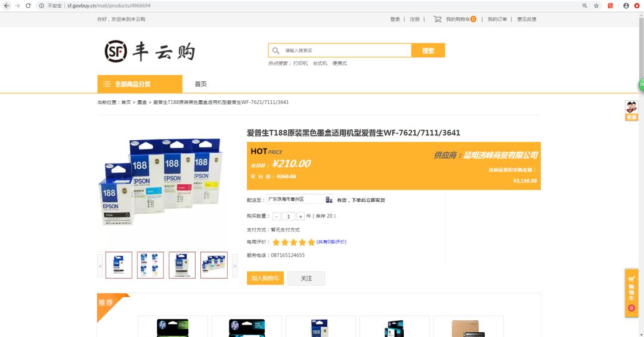The image size is (644, 337).
Task: Open the floating 购物车 side widget
Action: (631, 293)
